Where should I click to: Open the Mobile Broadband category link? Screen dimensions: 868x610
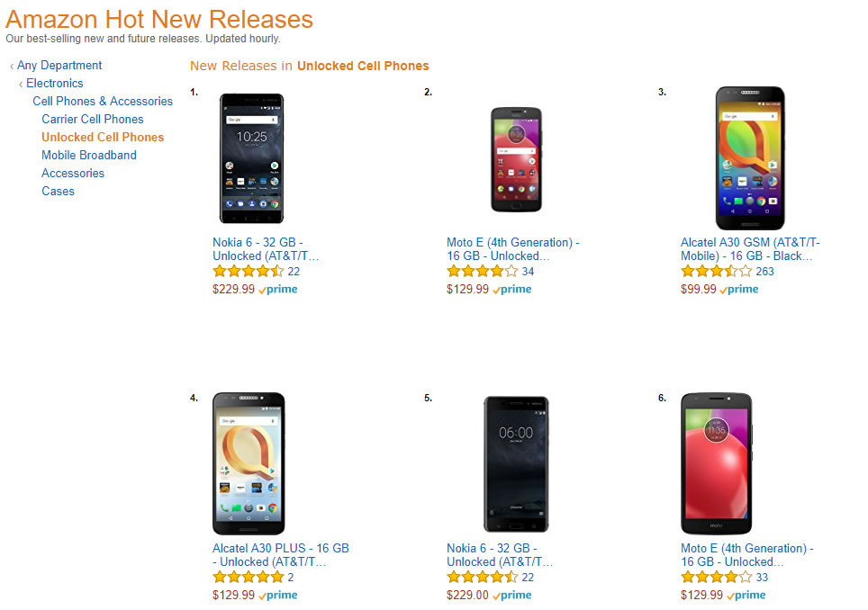pos(89,155)
